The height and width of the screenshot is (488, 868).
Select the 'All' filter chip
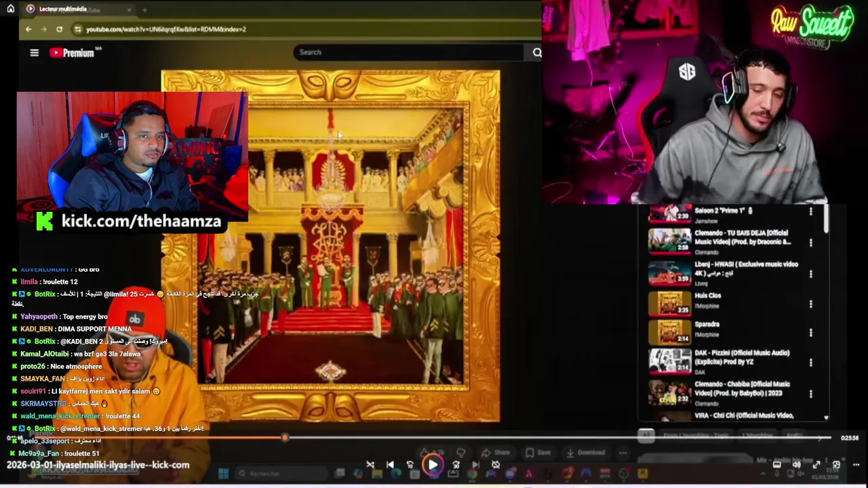point(646,435)
